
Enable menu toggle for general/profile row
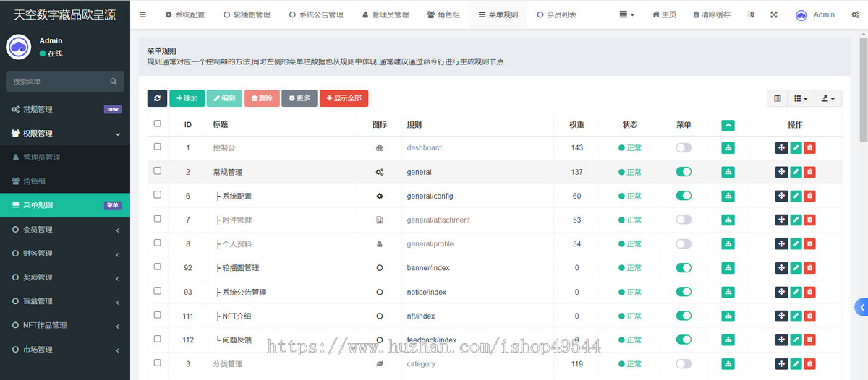[x=684, y=243]
